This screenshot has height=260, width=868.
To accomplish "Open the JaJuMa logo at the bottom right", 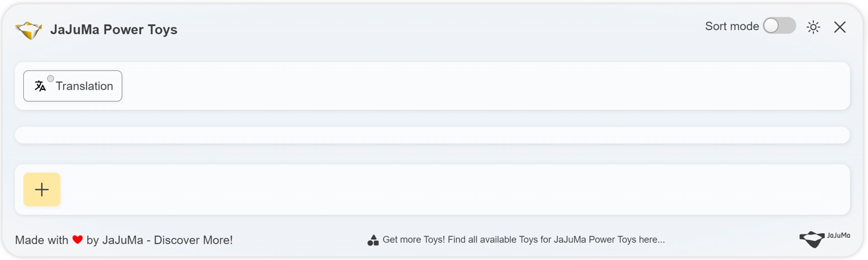I will point(825,238).
